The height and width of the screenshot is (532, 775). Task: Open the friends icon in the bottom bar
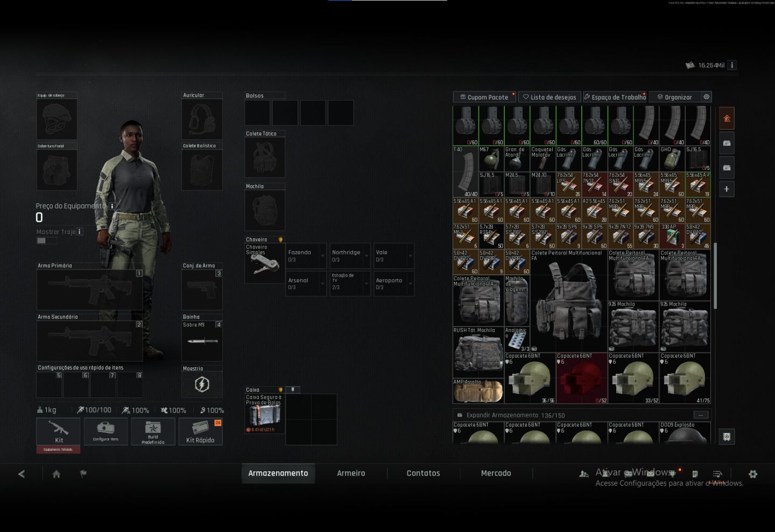pos(584,474)
